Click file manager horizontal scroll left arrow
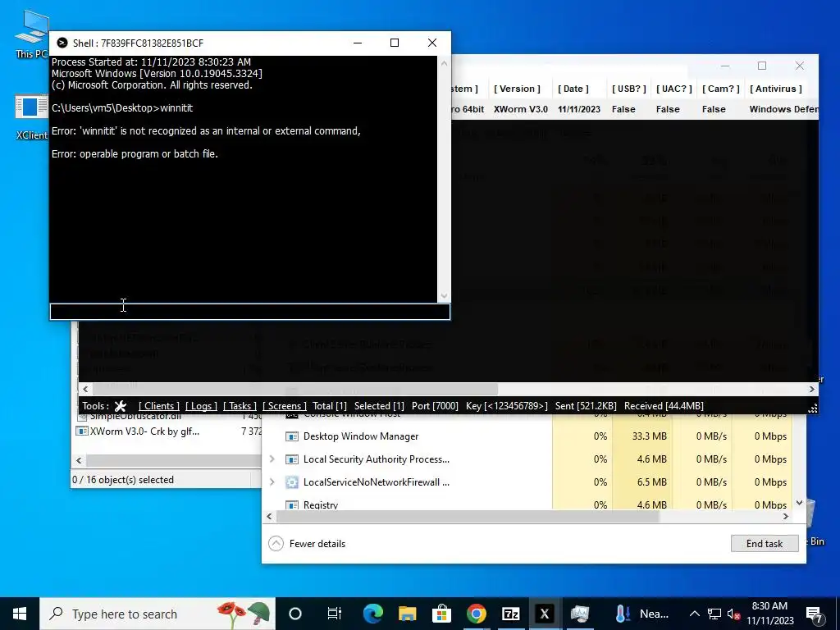 tap(80, 460)
